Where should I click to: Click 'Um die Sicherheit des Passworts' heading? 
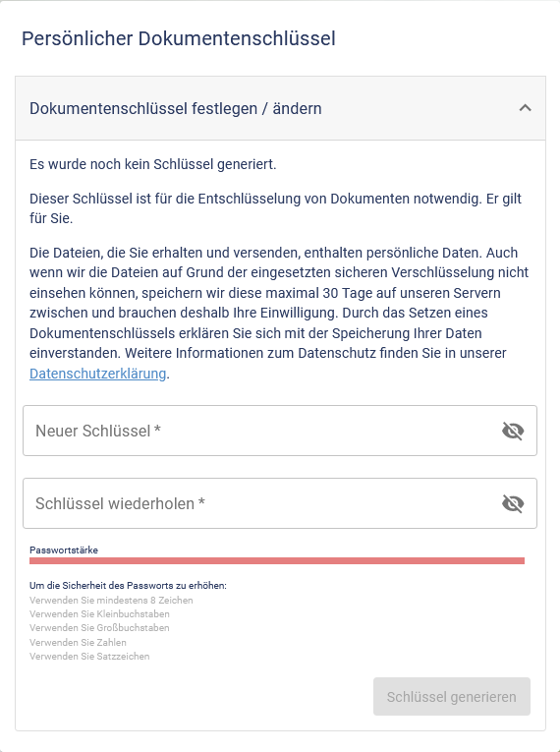(128, 586)
